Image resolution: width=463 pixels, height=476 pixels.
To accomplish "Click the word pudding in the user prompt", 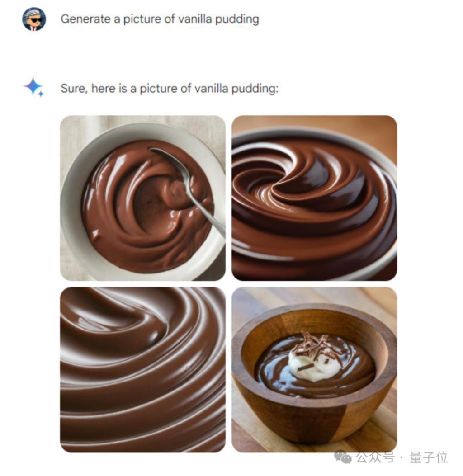I will coord(237,19).
